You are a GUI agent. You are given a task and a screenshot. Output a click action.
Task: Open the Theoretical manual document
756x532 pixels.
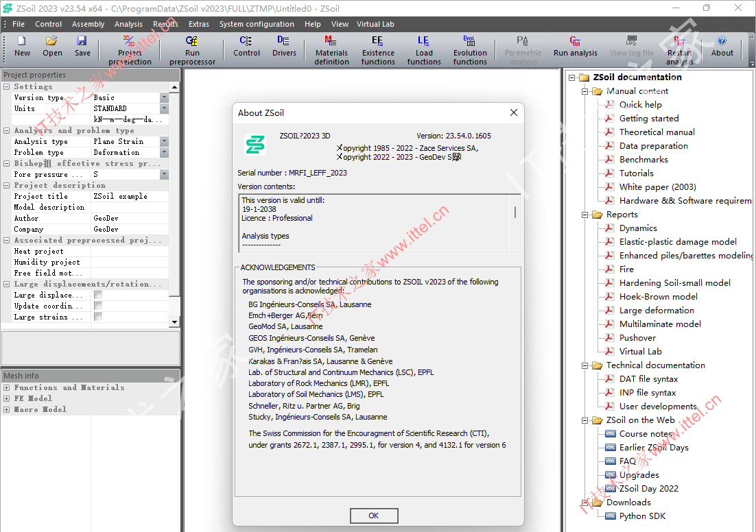pyautogui.click(x=657, y=132)
